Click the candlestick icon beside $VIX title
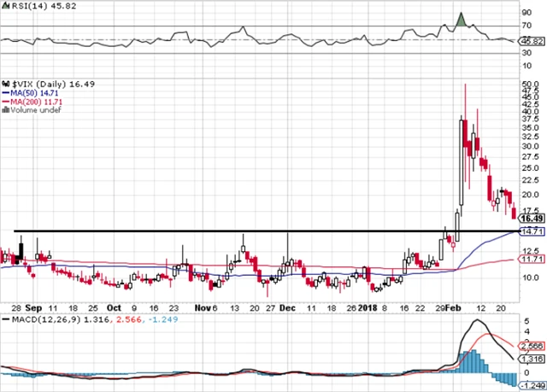The width and height of the screenshot is (547, 392). click(4, 84)
